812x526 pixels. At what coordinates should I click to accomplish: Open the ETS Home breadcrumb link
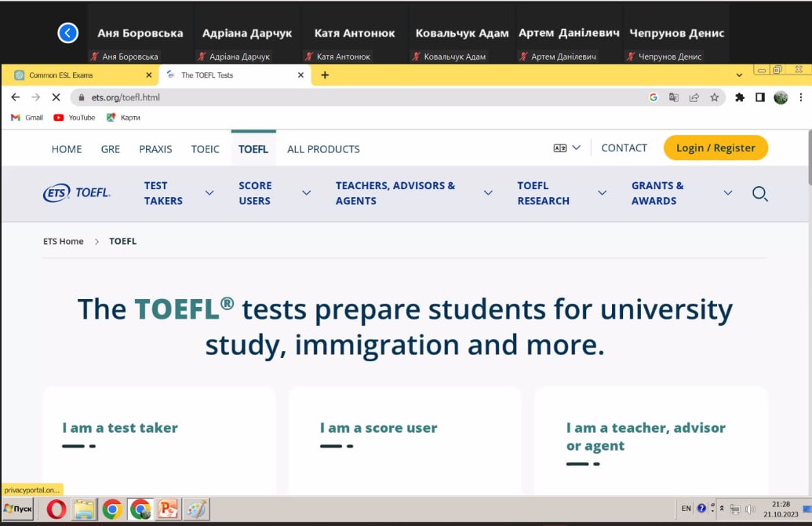click(x=63, y=241)
